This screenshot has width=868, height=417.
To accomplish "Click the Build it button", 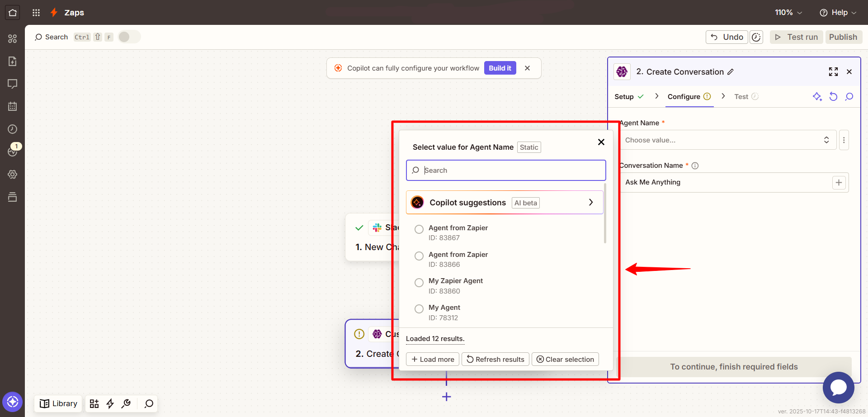I will tap(500, 68).
